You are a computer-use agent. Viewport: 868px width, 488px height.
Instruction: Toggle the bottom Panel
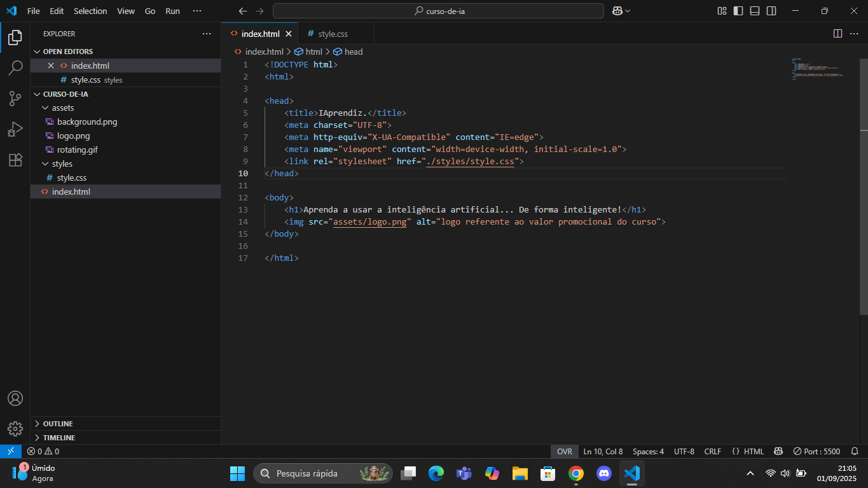pos(755,11)
